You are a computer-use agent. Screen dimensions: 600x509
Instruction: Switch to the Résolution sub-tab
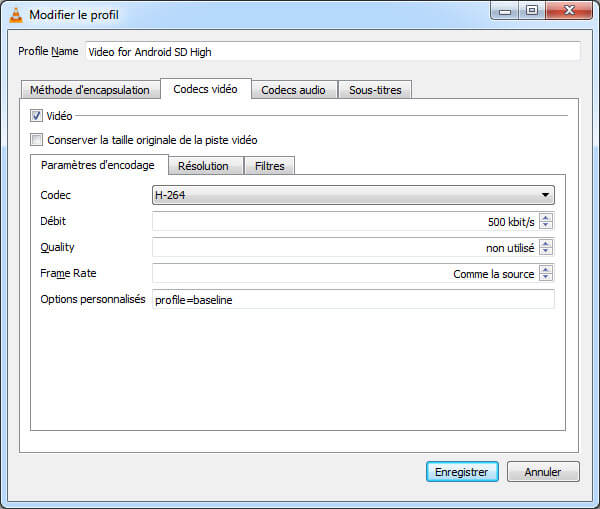(204, 166)
